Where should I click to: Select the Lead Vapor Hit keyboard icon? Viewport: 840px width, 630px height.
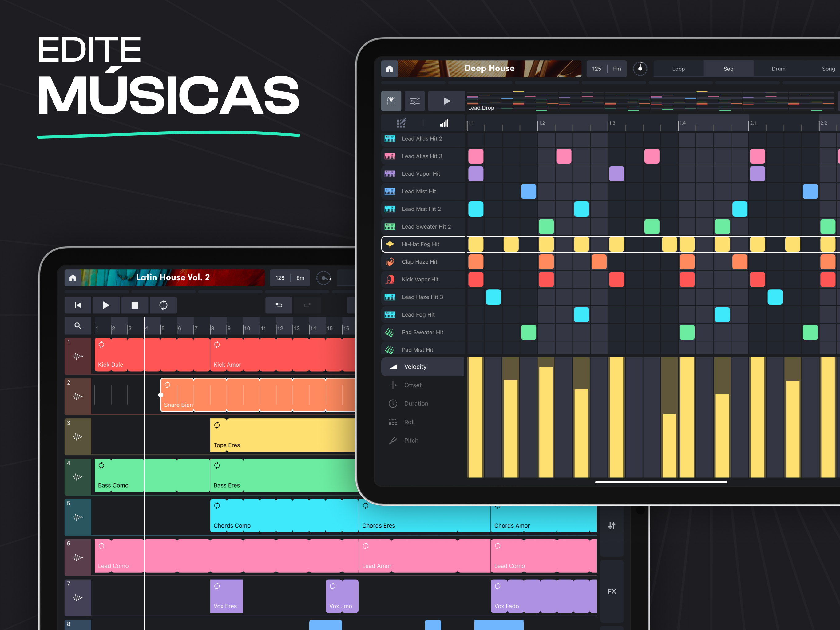pyautogui.click(x=390, y=174)
